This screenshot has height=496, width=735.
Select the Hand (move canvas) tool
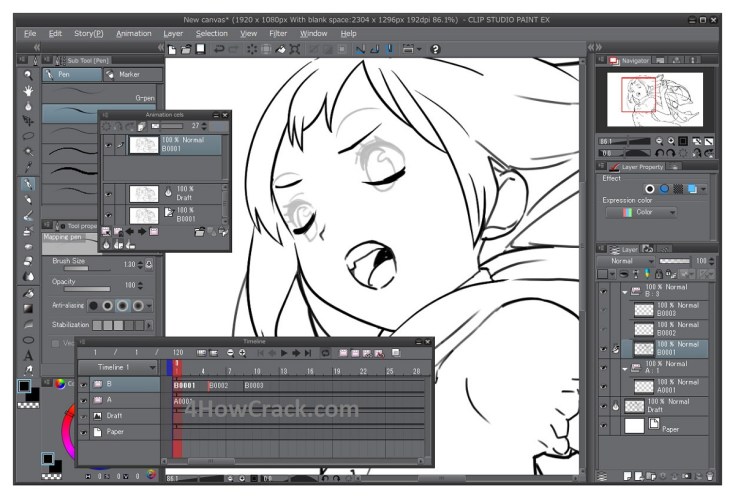coord(29,90)
